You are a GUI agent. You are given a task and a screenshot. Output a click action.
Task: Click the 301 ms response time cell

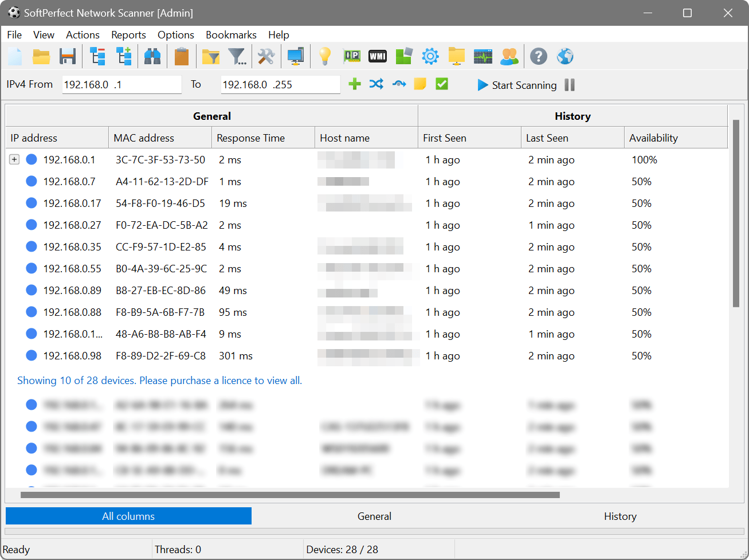click(236, 355)
